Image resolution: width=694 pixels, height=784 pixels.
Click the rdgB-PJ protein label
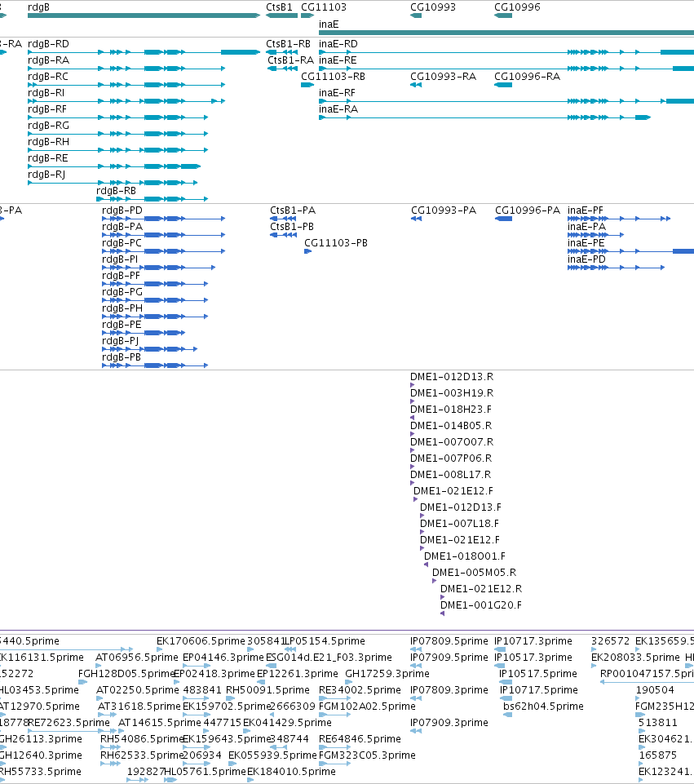click(121, 341)
